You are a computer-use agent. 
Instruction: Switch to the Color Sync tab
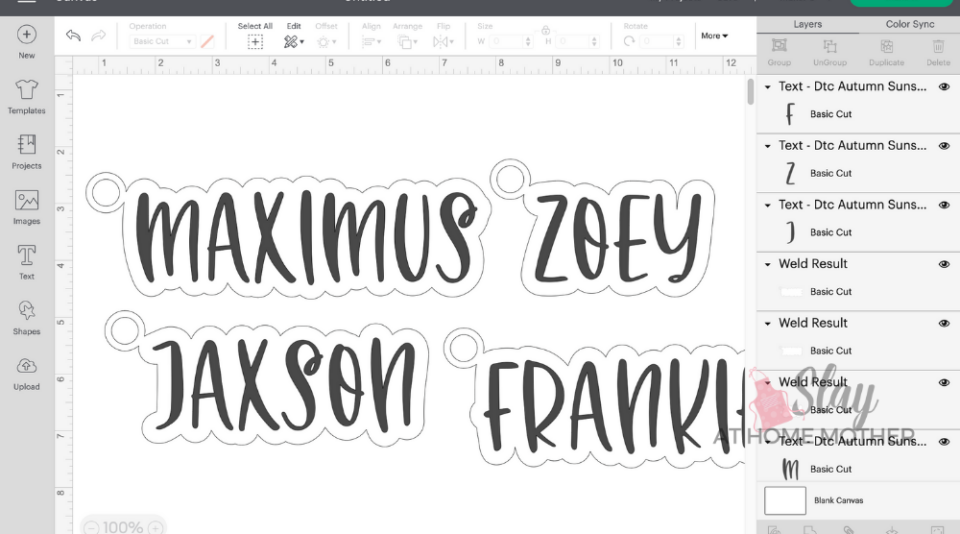click(910, 24)
